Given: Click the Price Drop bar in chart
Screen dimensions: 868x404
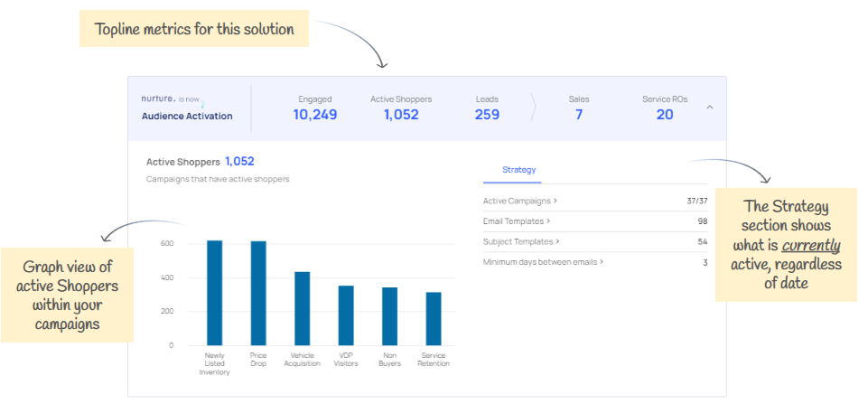Looking at the screenshot, I should point(258,293).
